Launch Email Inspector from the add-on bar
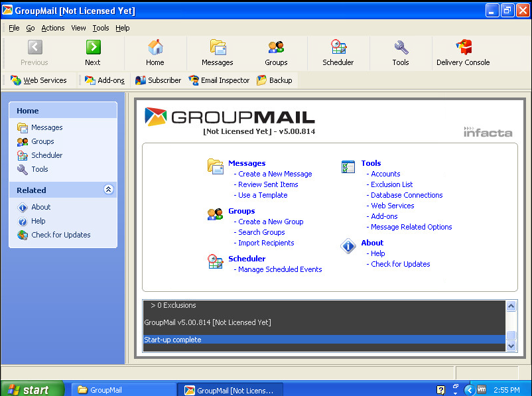 [x=219, y=80]
